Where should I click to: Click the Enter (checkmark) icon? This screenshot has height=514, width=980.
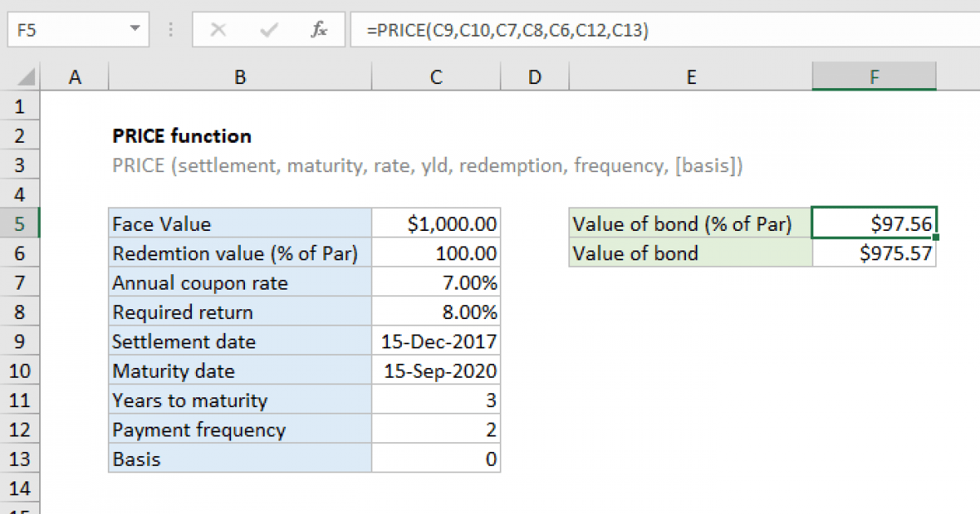(x=268, y=29)
